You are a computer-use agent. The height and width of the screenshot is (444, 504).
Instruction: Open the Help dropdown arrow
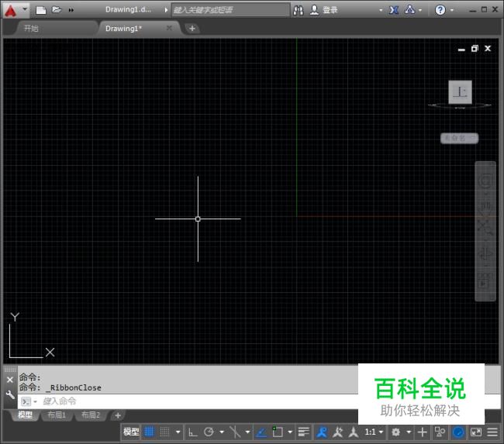(x=451, y=10)
